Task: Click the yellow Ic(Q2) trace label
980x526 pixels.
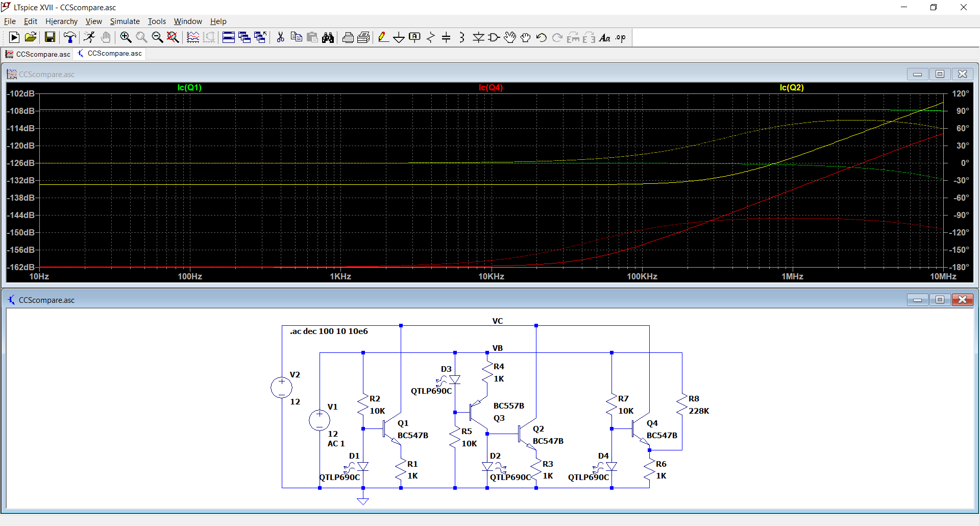Action: (792, 87)
